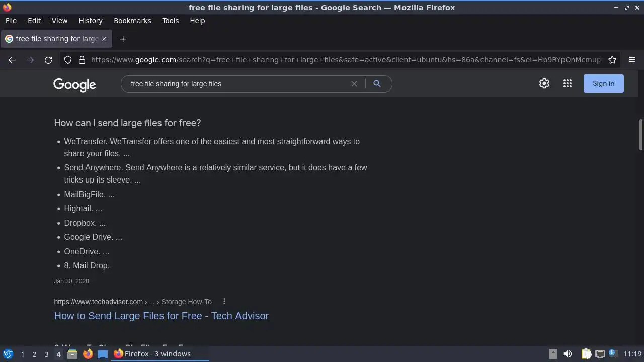Open the clipboard tray icon
Image resolution: width=644 pixels, height=362 pixels.
(586, 354)
